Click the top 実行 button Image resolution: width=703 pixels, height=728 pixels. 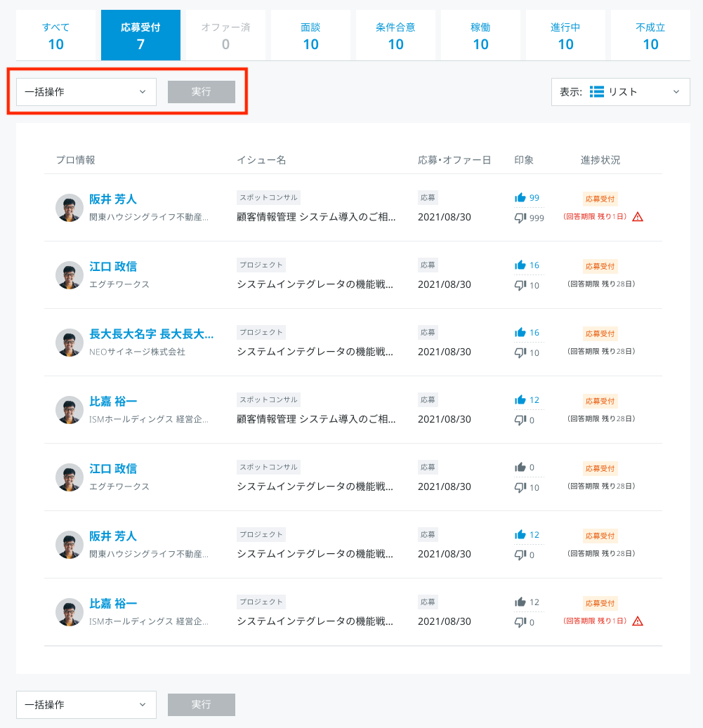202,92
